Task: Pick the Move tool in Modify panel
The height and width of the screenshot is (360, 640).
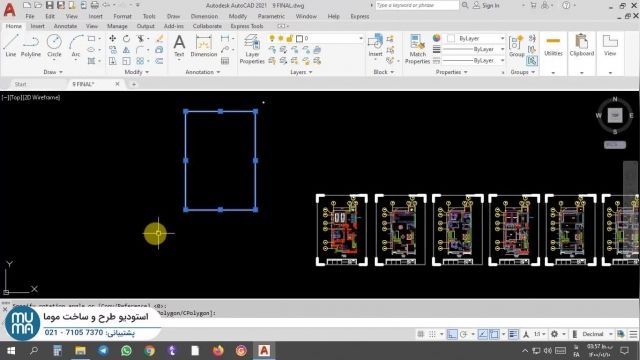Action: (x=112, y=38)
